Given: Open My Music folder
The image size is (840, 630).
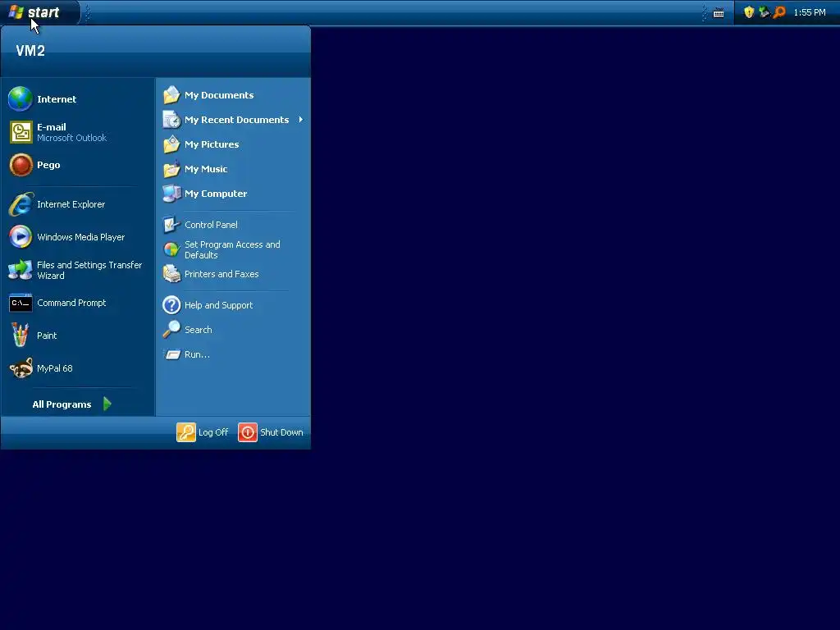Looking at the screenshot, I should tap(234, 169).
